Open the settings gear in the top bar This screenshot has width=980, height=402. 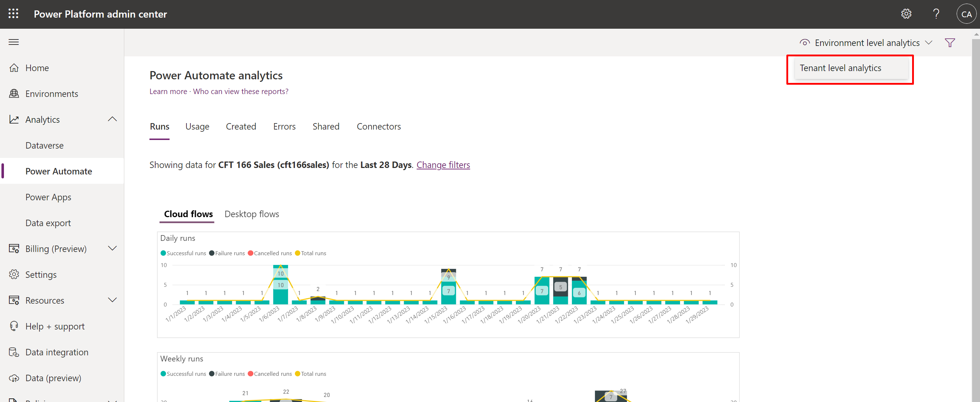pyautogui.click(x=907, y=14)
